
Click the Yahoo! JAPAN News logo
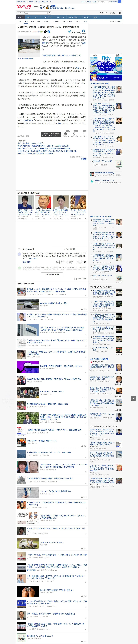27,7
